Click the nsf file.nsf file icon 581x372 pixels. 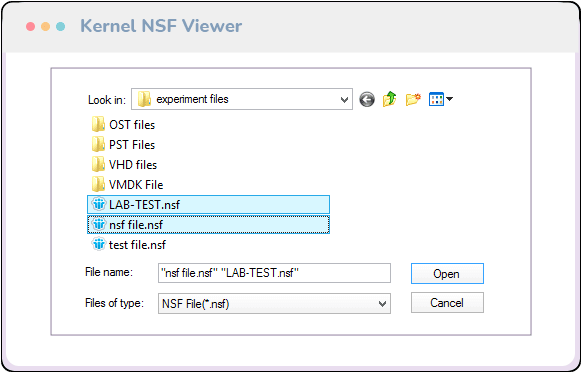pos(99,224)
